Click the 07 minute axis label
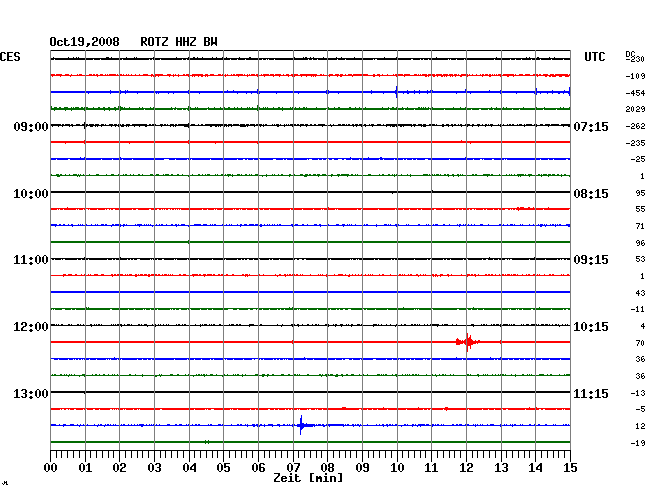 pyautogui.click(x=293, y=468)
